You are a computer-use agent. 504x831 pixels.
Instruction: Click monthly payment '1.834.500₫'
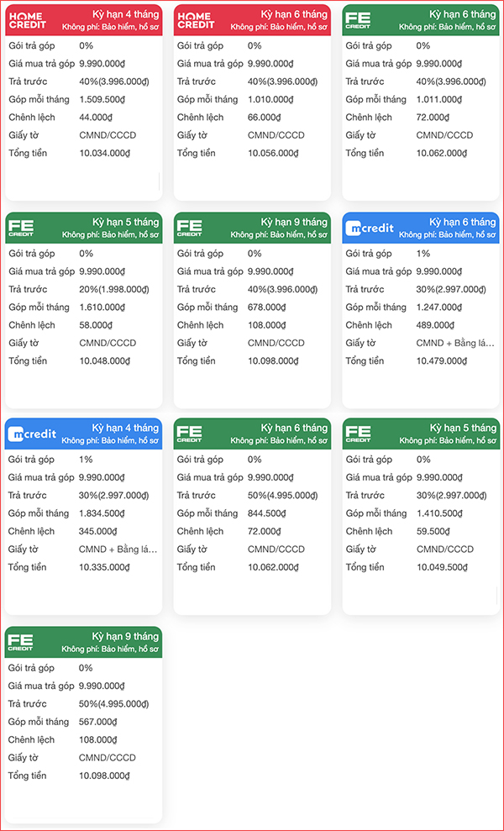coord(102,513)
